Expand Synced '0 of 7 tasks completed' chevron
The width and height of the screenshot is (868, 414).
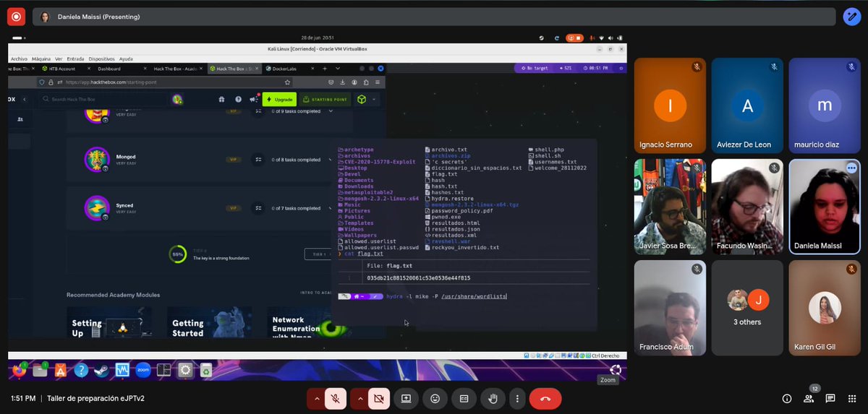pyautogui.click(x=331, y=208)
